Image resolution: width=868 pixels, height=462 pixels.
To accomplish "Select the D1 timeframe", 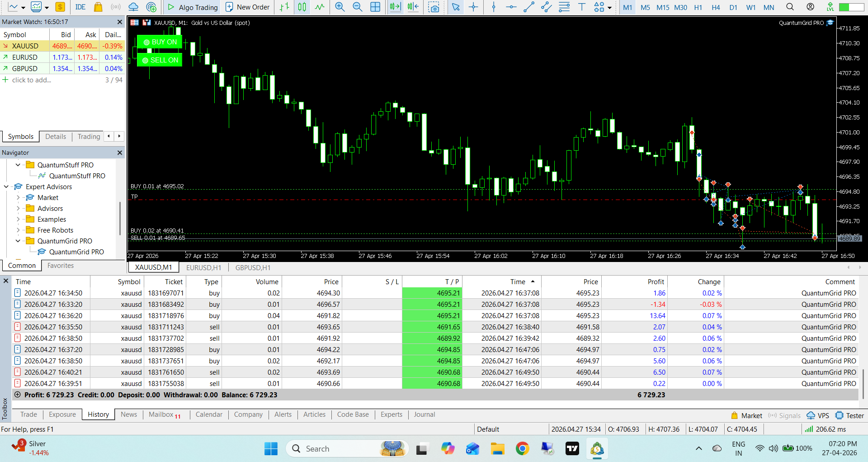I will [x=733, y=7].
